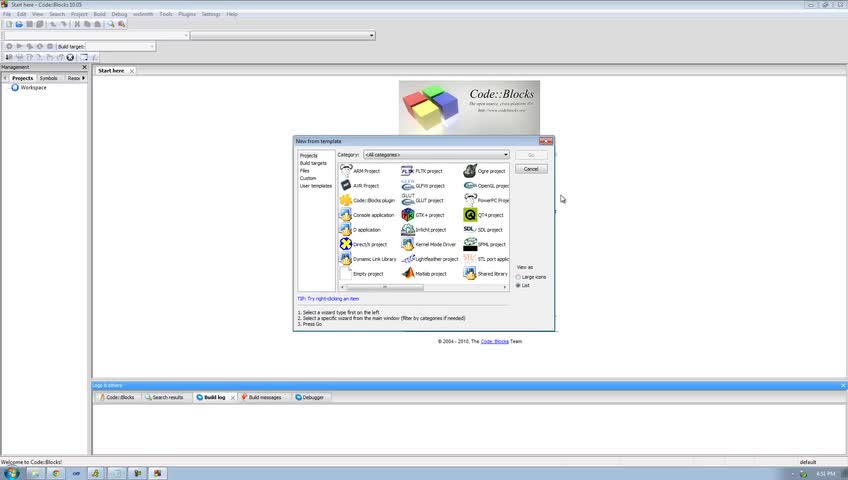Select the ARM Project template icon
Screen dimensions: 848x480
(x=346, y=171)
